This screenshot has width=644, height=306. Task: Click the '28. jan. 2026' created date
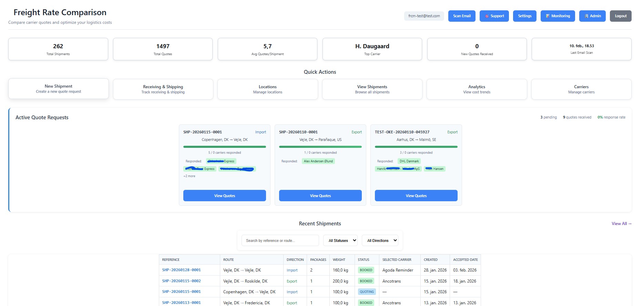coord(435,270)
